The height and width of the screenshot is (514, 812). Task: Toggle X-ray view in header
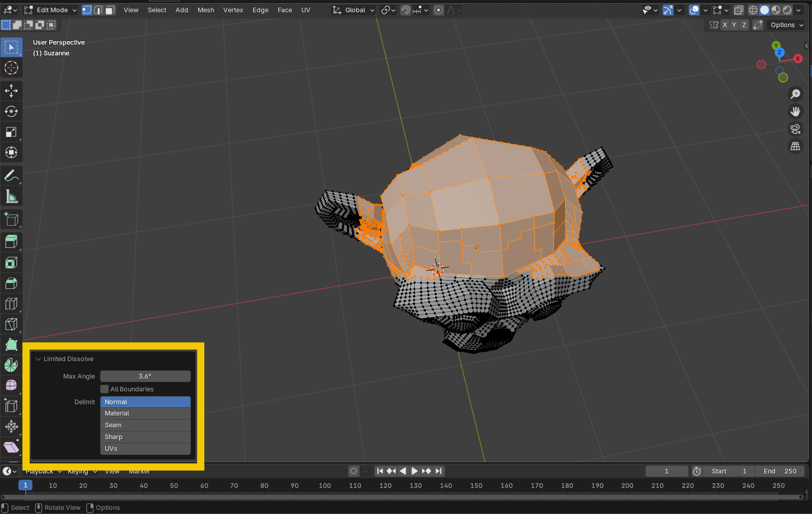[738, 10]
